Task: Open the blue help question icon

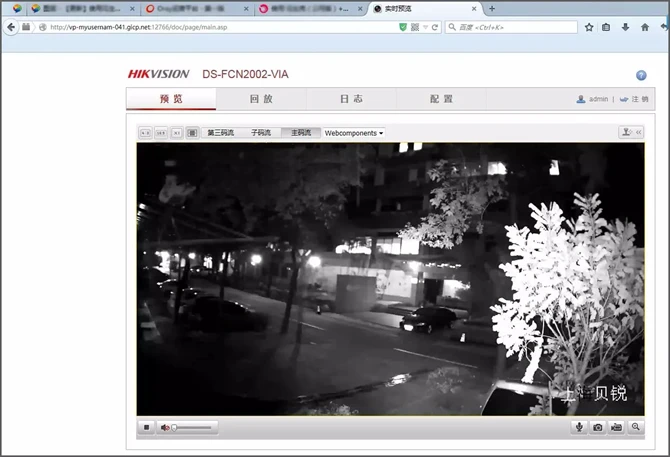Action: coord(641,75)
